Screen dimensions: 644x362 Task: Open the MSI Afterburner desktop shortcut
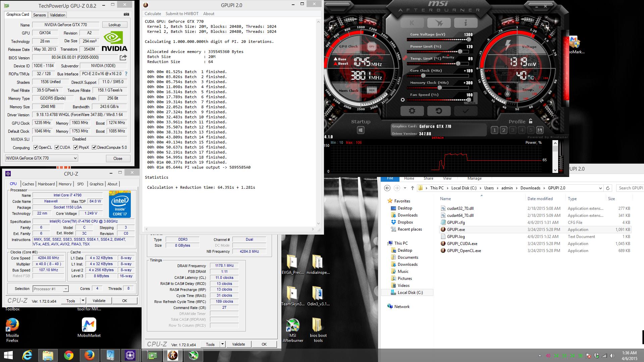pyautogui.click(x=293, y=330)
